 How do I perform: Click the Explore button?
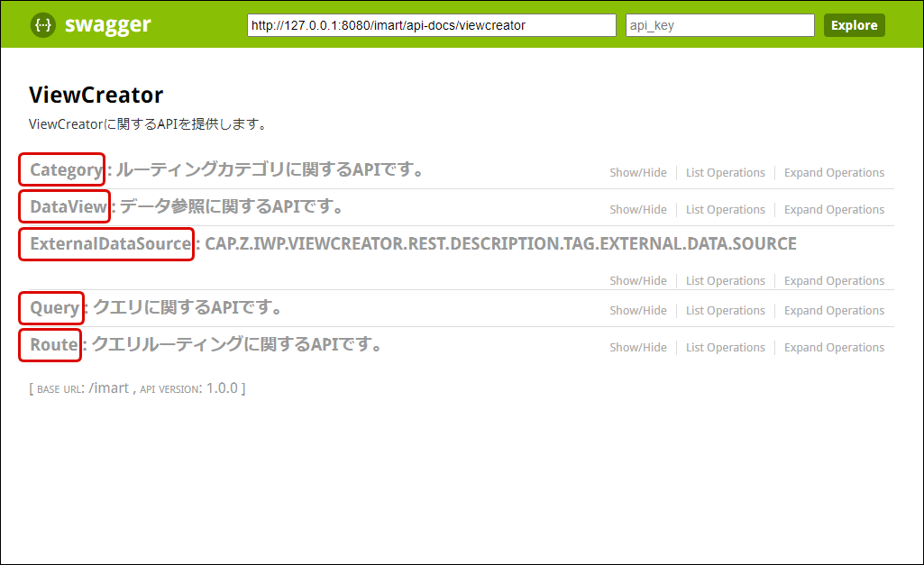854,25
